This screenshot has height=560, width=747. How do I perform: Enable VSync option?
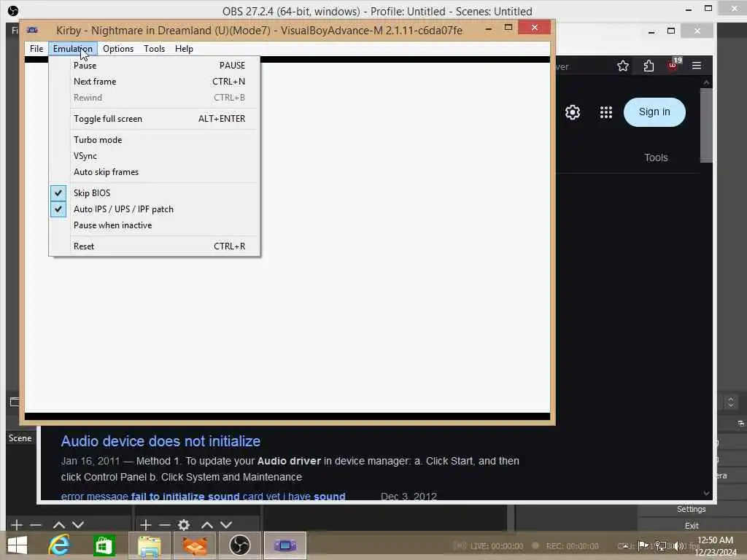pos(155,156)
